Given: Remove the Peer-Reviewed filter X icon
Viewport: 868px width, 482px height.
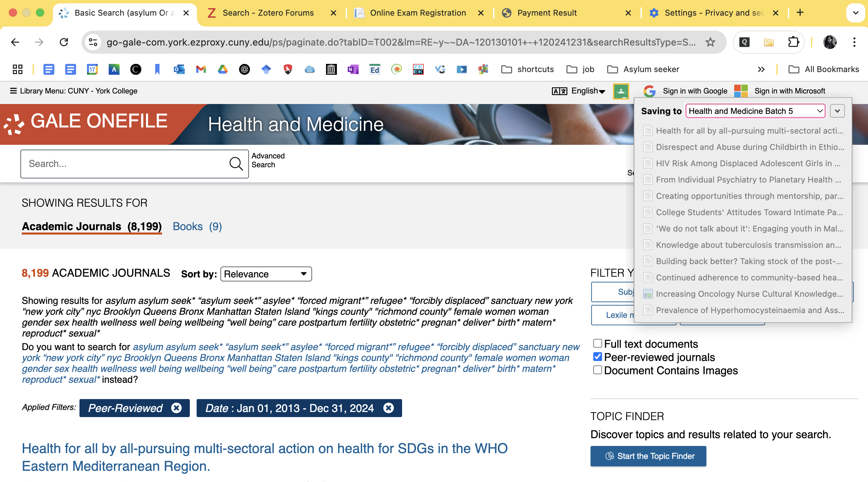Looking at the screenshot, I should coord(177,408).
